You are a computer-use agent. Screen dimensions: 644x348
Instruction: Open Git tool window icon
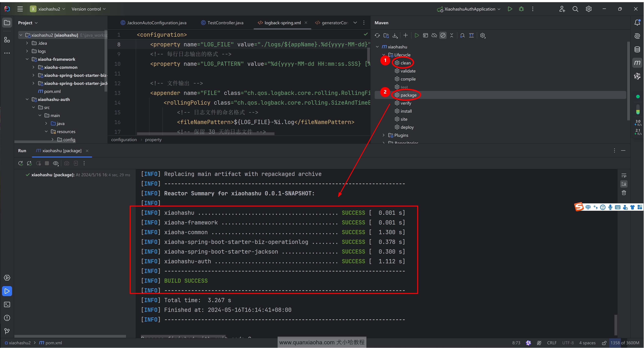point(7,331)
